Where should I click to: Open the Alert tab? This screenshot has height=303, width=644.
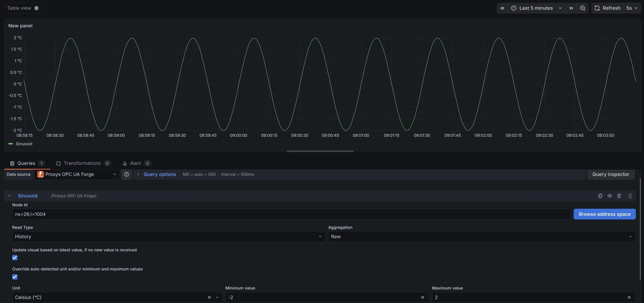[136, 163]
